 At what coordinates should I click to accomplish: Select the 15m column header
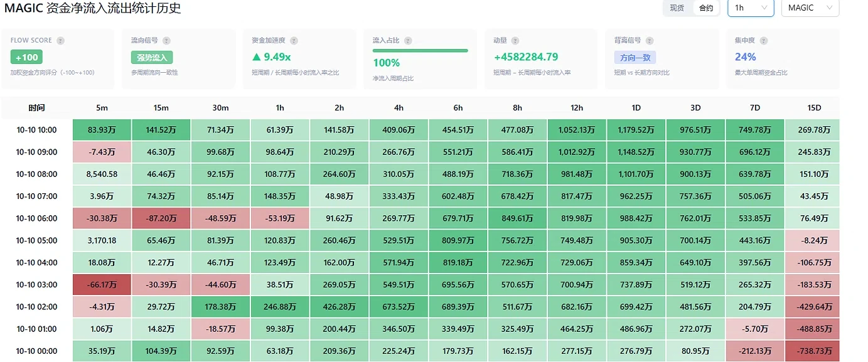pos(161,108)
